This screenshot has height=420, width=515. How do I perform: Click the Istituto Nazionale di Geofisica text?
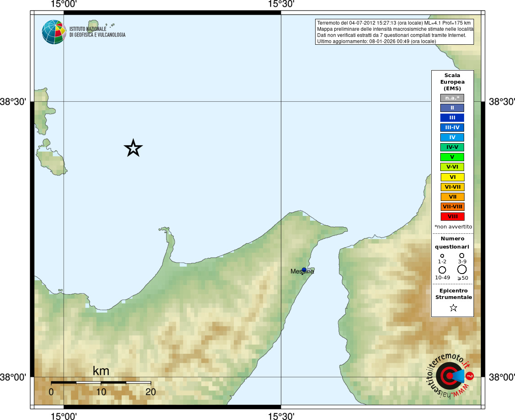97,32
